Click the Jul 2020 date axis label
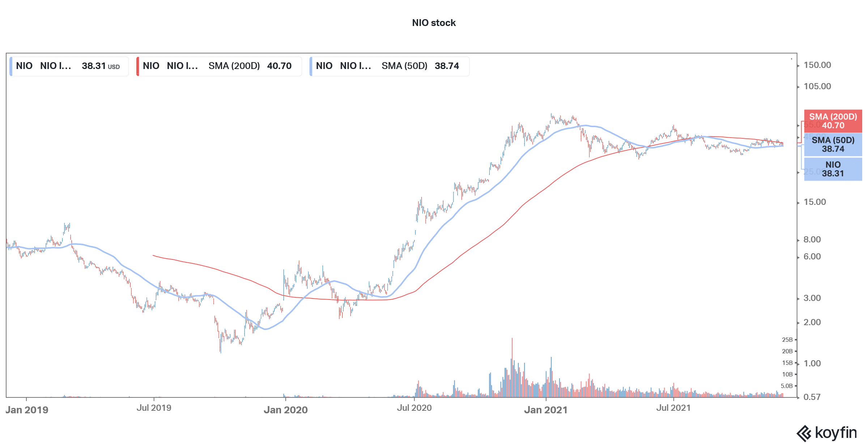 [414, 408]
